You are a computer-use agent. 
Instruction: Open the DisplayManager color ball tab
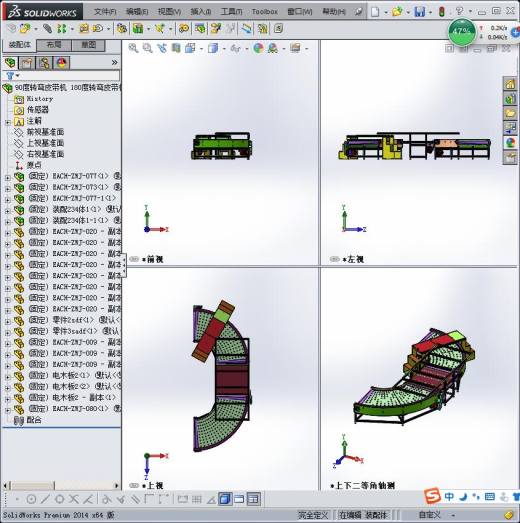coord(62,63)
